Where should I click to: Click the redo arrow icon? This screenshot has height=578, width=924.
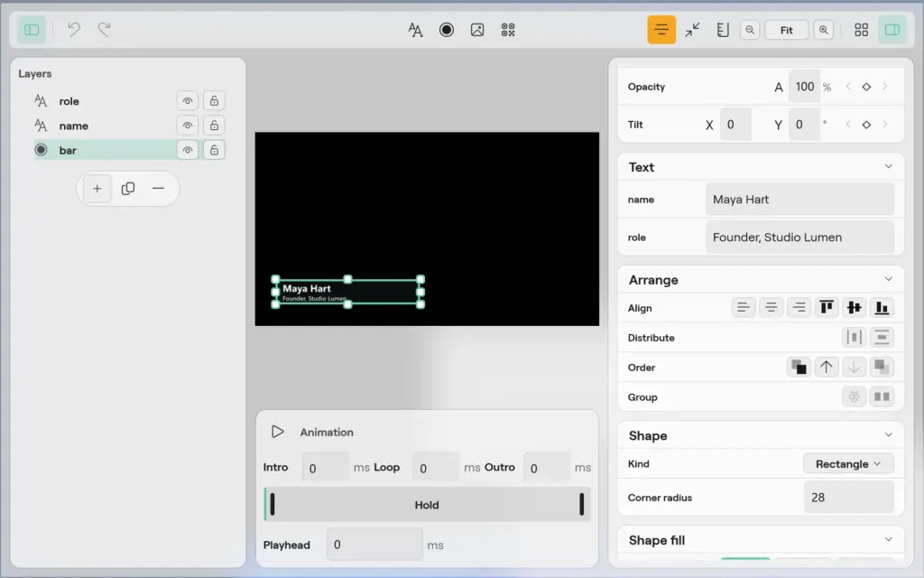pyautogui.click(x=105, y=30)
